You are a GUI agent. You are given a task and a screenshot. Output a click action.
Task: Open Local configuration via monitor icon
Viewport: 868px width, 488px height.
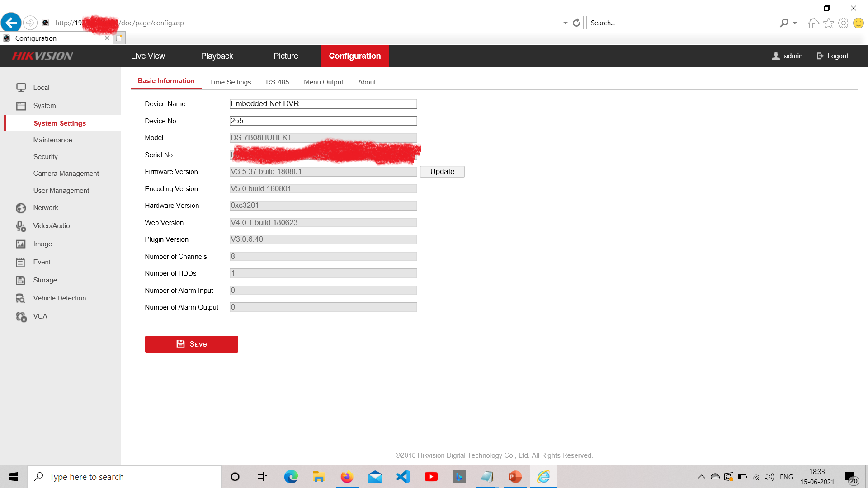point(21,87)
